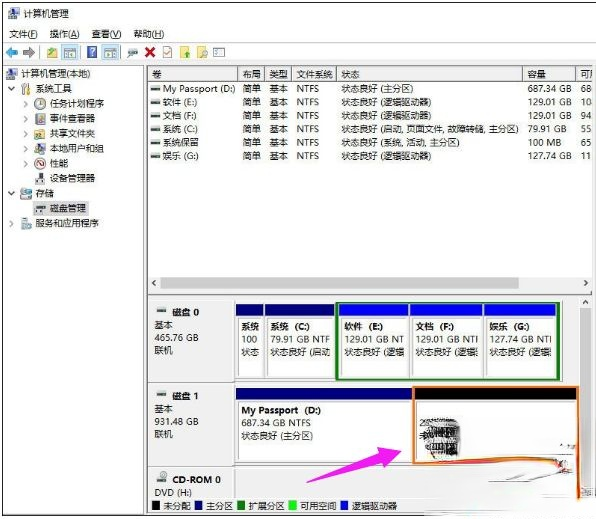Select the 娱乐 (G:) volume row
The height and width of the screenshot is (519, 596).
[x=370, y=156]
